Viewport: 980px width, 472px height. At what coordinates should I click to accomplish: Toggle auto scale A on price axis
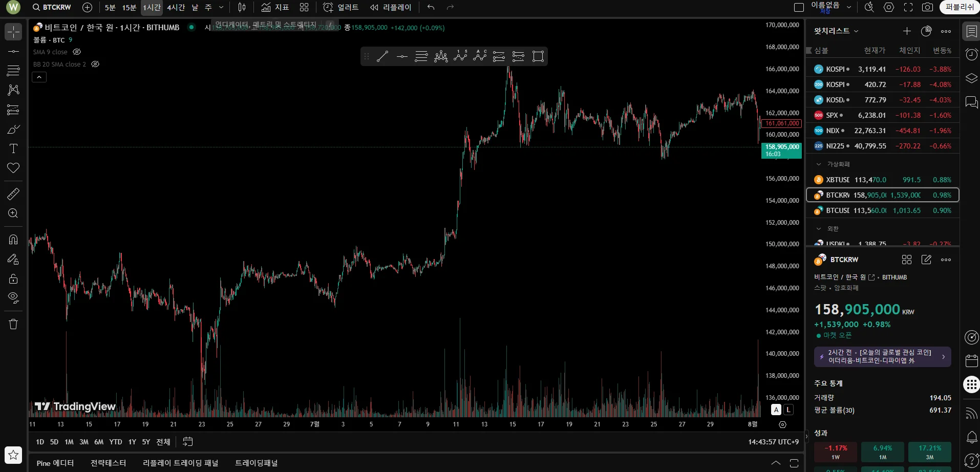777,410
